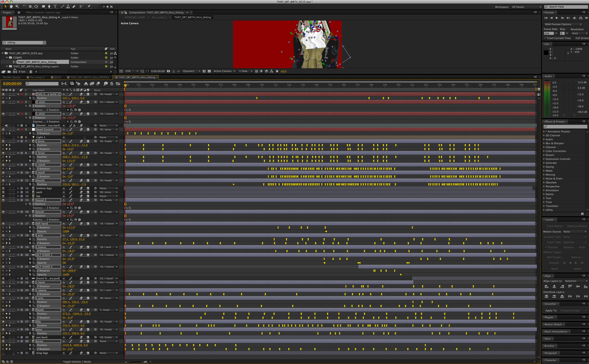Image resolution: width=589 pixels, height=364 pixels.
Task: Click the Play button in Preview panel
Action: click(x=557, y=18)
